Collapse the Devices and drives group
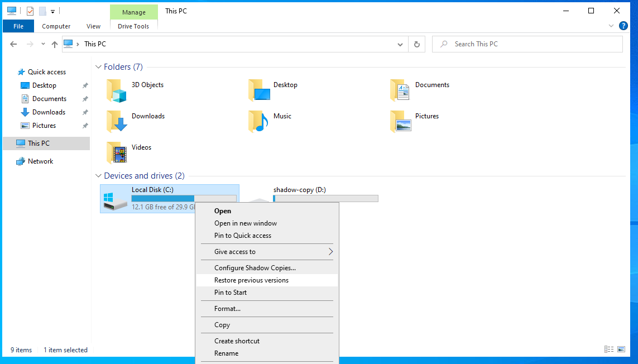This screenshot has width=638, height=364. pos(98,176)
